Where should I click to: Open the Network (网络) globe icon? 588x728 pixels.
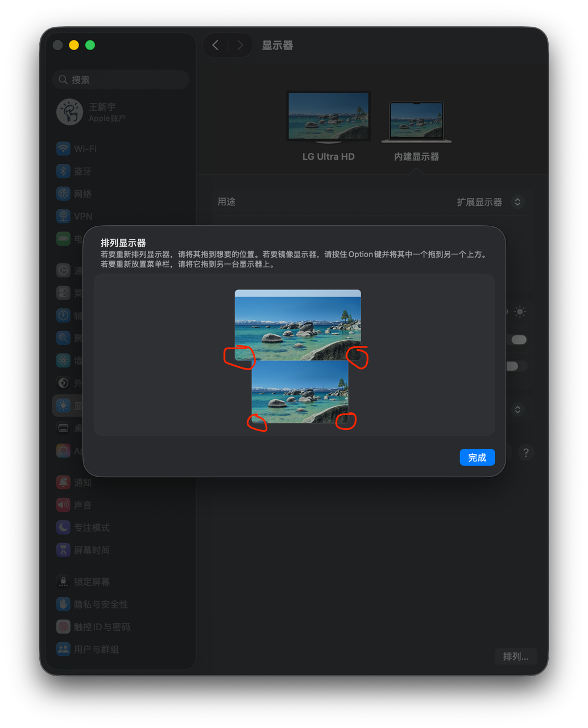(x=63, y=194)
